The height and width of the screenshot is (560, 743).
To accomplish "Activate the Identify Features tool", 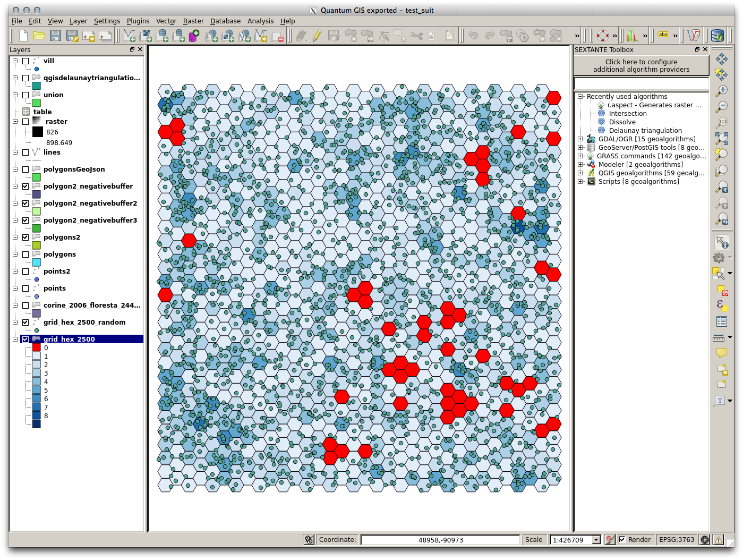I will click(721, 242).
